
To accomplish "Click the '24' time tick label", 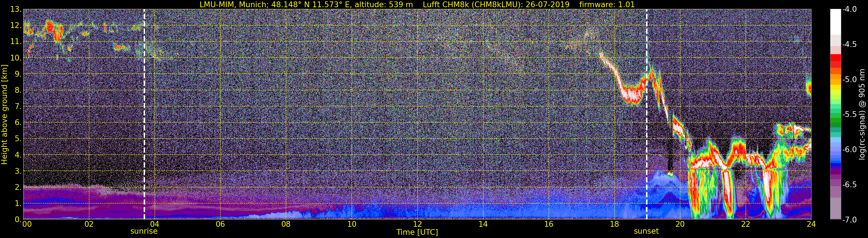I will point(811,224).
